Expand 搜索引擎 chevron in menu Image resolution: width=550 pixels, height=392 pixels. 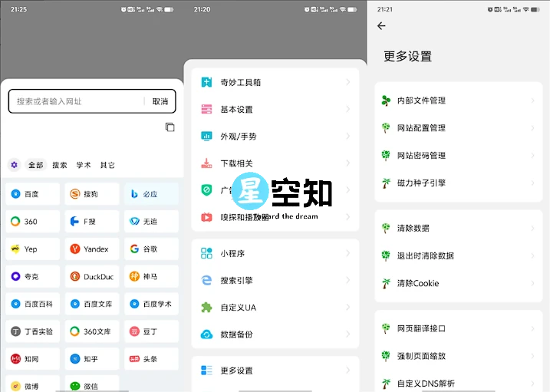coord(347,280)
